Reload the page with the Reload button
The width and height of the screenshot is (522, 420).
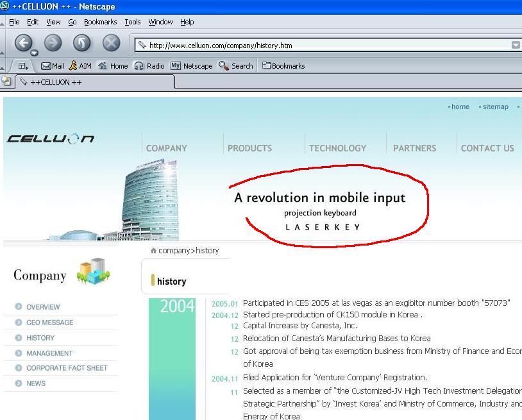[x=82, y=42]
